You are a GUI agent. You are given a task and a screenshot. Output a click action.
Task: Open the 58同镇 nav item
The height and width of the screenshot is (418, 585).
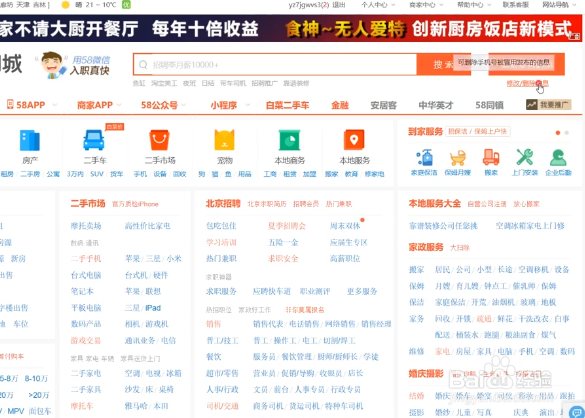click(489, 105)
